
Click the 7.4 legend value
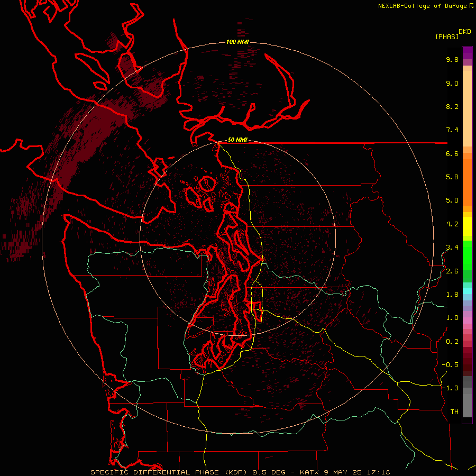click(452, 130)
